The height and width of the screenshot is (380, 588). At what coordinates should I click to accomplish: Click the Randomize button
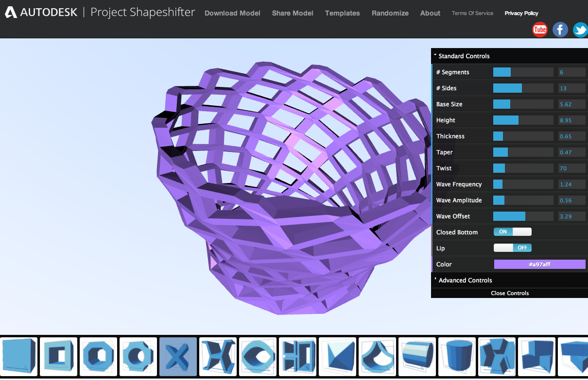(390, 13)
